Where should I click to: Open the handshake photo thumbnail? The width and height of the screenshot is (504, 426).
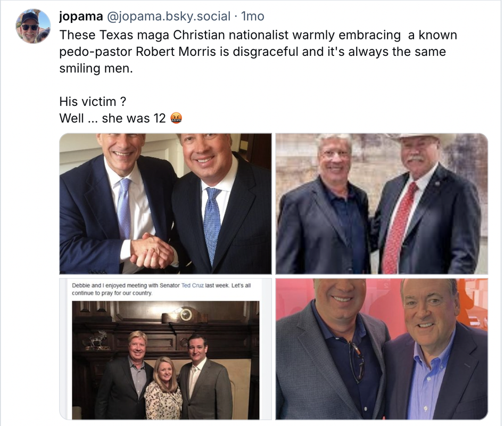(166, 203)
